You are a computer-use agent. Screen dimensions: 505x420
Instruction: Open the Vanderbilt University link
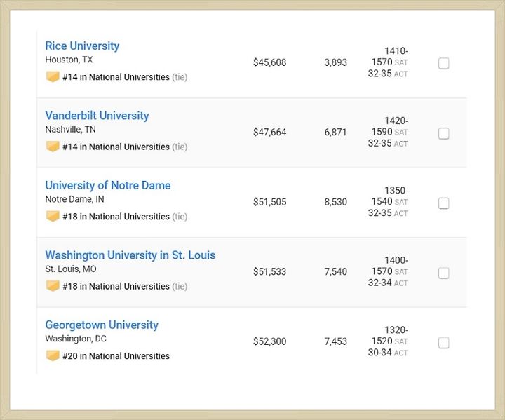pyautogui.click(x=97, y=116)
